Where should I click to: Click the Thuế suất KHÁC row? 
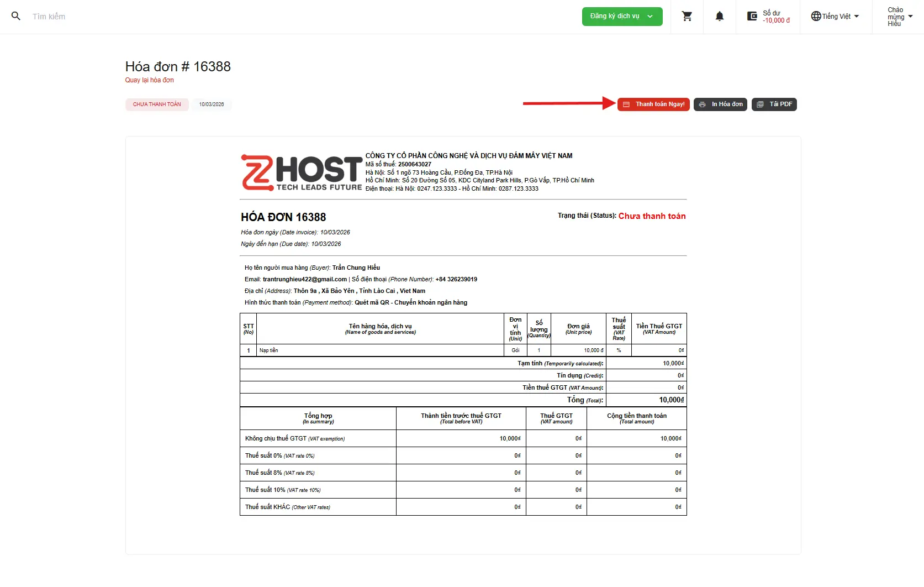[463, 507]
